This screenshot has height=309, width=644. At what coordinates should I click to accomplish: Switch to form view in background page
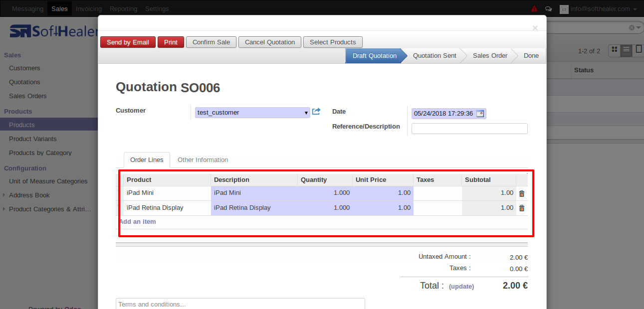click(x=638, y=50)
